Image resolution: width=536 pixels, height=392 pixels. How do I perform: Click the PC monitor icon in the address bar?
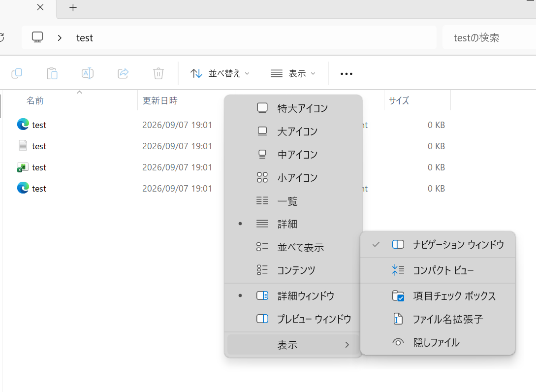pos(37,37)
